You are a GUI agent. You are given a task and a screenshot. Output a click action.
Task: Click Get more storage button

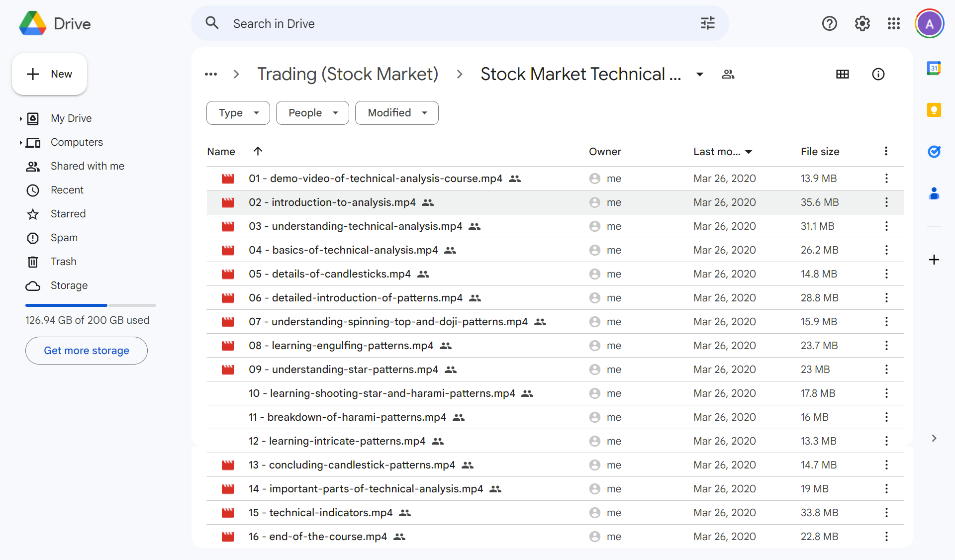point(87,351)
